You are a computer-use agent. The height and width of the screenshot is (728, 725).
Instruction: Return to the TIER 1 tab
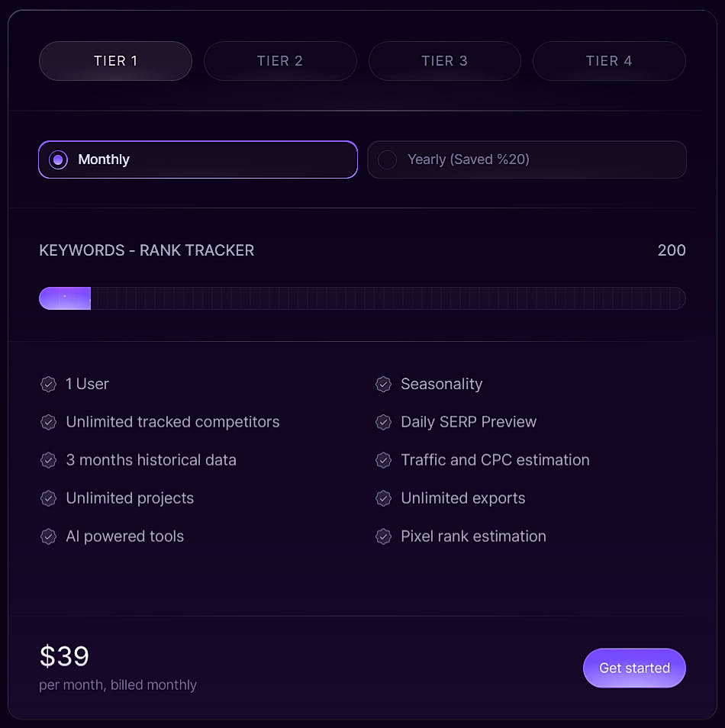pos(115,61)
